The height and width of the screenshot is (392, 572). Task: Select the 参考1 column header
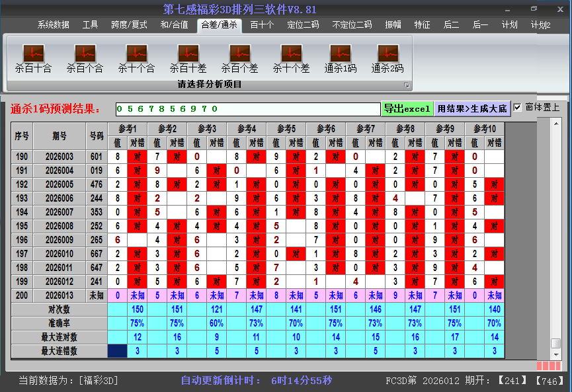point(127,128)
